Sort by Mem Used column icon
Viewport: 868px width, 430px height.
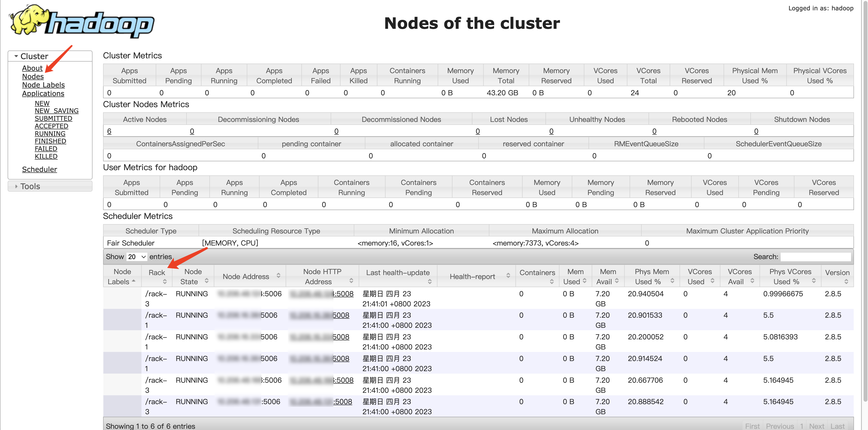[584, 280]
